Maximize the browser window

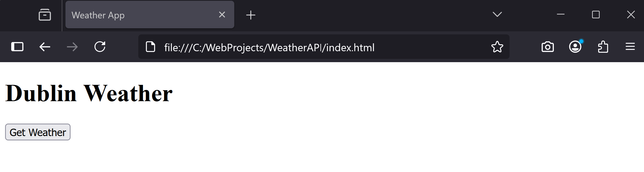(596, 15)
